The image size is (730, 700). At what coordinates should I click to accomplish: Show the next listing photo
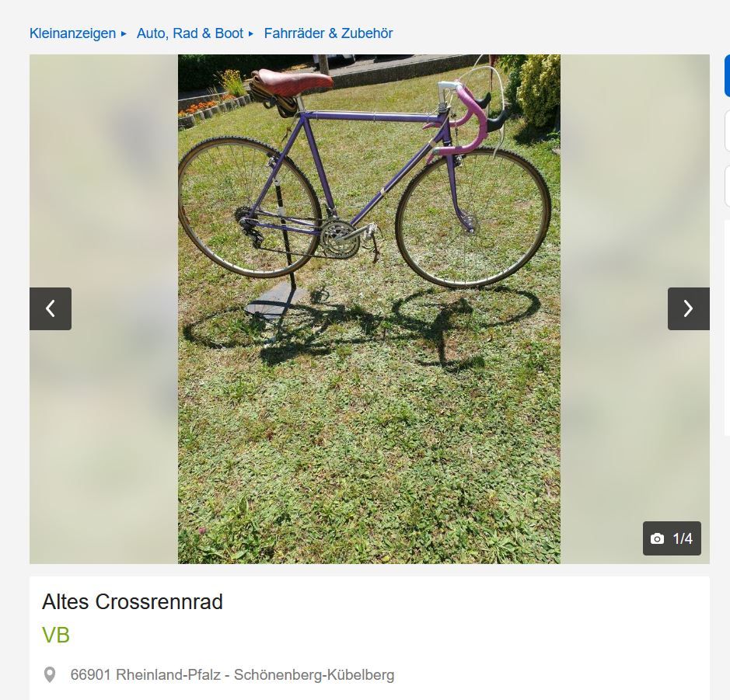coord(689,309)
